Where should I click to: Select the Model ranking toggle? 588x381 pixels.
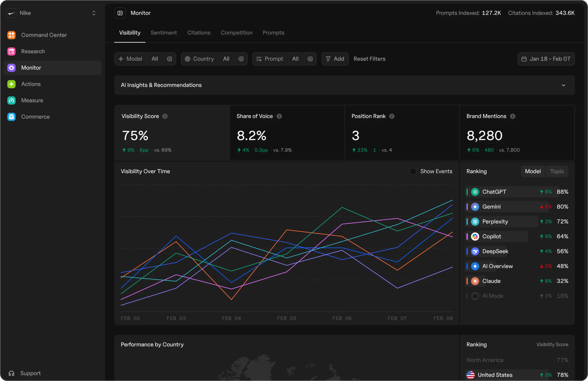(x=533, y=171)
